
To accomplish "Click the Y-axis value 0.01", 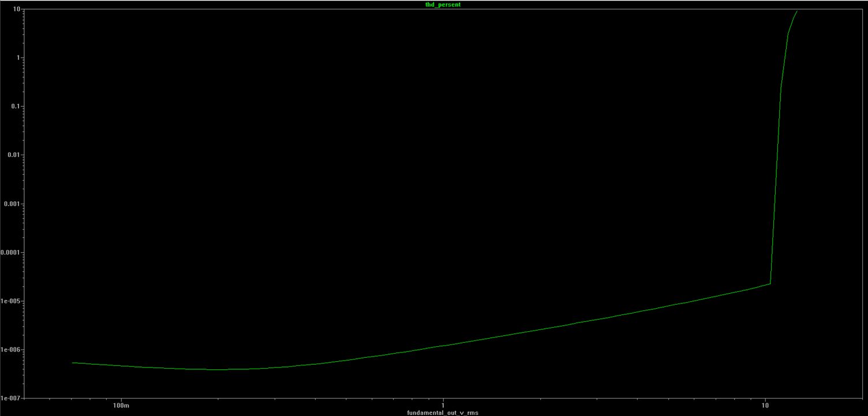I will coord(14,155).
